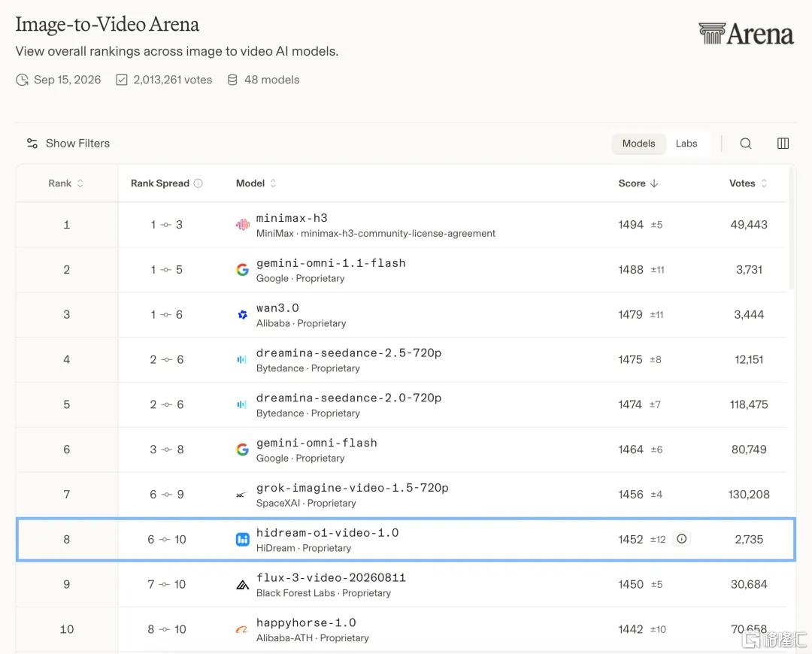Click score 1494 in minimax-h3 row

(631, 225)
